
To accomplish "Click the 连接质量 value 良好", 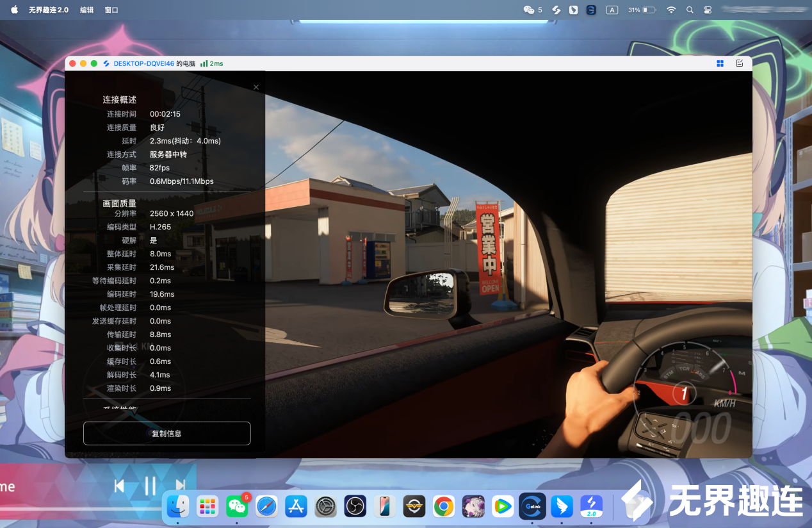I will (x=157, y=128).
